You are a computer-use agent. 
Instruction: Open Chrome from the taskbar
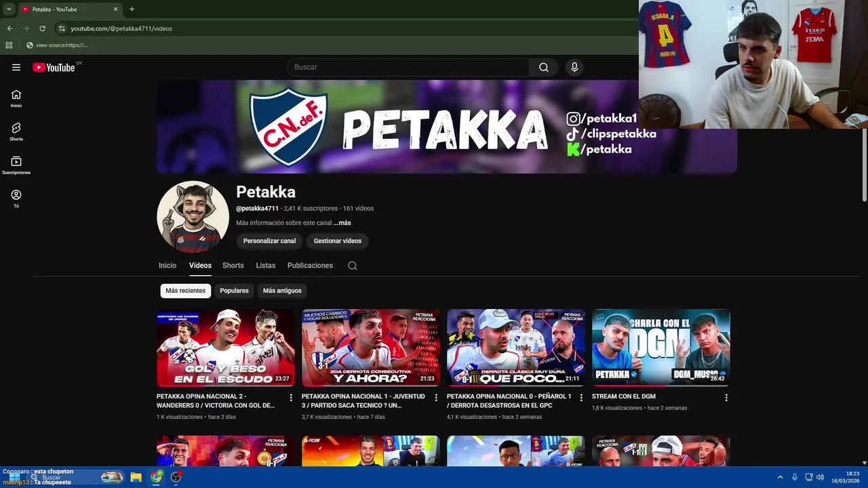(x=157, y=477)
